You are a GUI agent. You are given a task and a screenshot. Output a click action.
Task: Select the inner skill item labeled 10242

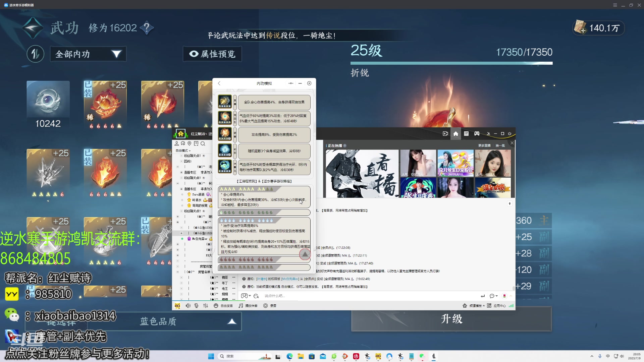(x=48, y=105)
